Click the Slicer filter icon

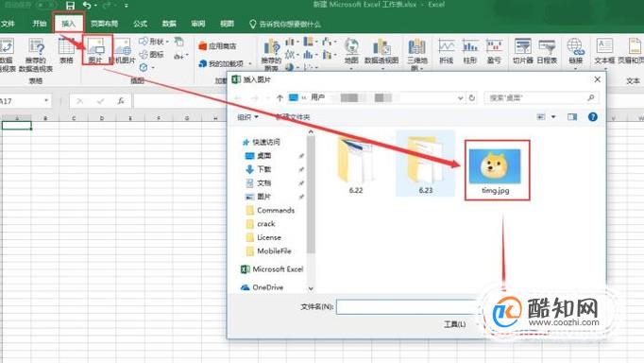tap(522, 46)
